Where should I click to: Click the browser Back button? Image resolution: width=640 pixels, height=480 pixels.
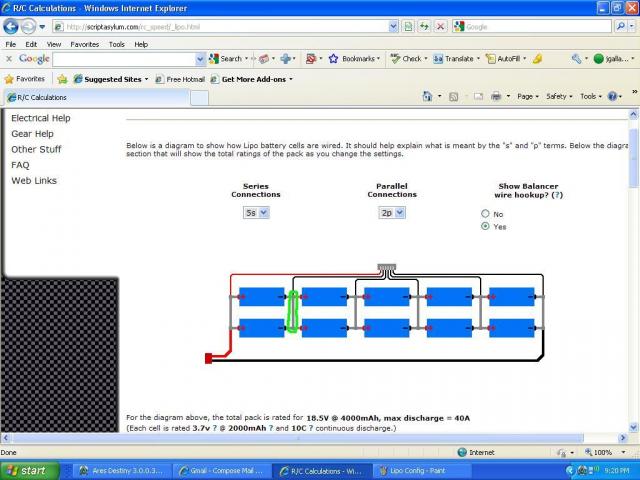(x=16, y=27)
